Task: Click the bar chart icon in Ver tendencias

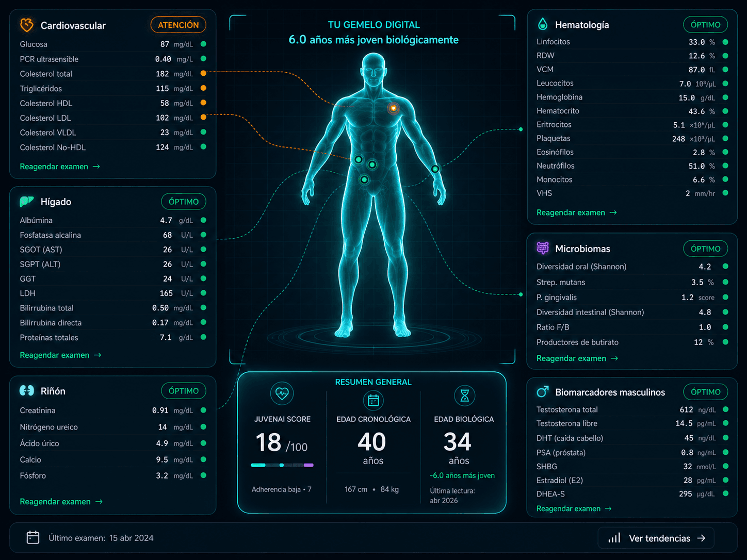Action: tap(614, 538)
